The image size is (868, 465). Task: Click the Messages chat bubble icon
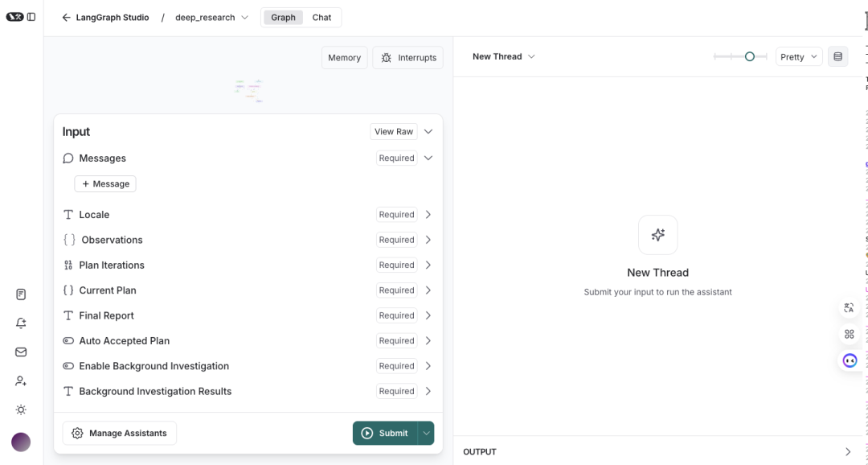point(68,158)
